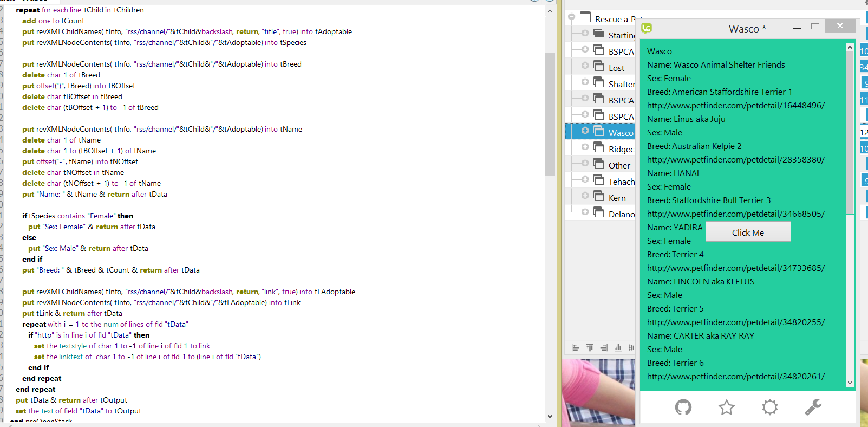Click the LiveCode logo in Wasco title bar
Screen dimensions: 868x427
[647, 28]
